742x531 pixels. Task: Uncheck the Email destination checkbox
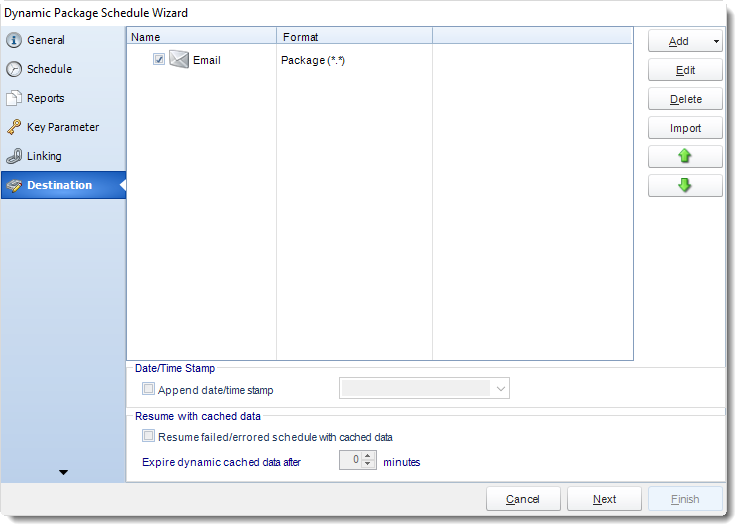[x=159, y=59]
